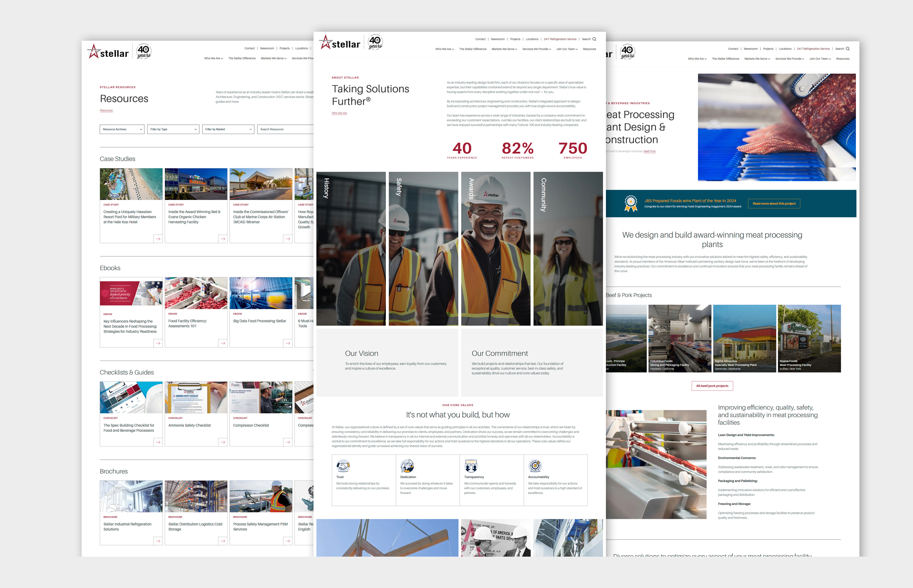Click arrow on Food Facility Efficiency ebook card
The width and height of the screenshot is (913, 588).
click(223, 343)
